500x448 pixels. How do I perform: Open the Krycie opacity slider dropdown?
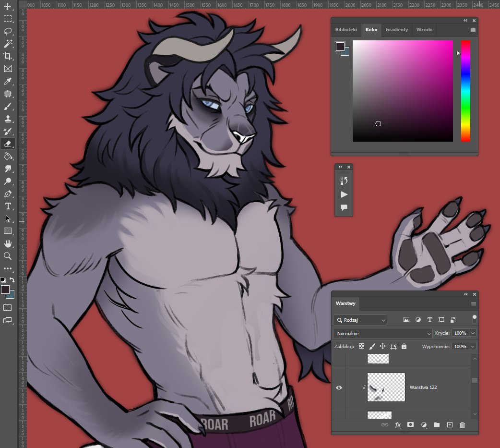[473, 333]
